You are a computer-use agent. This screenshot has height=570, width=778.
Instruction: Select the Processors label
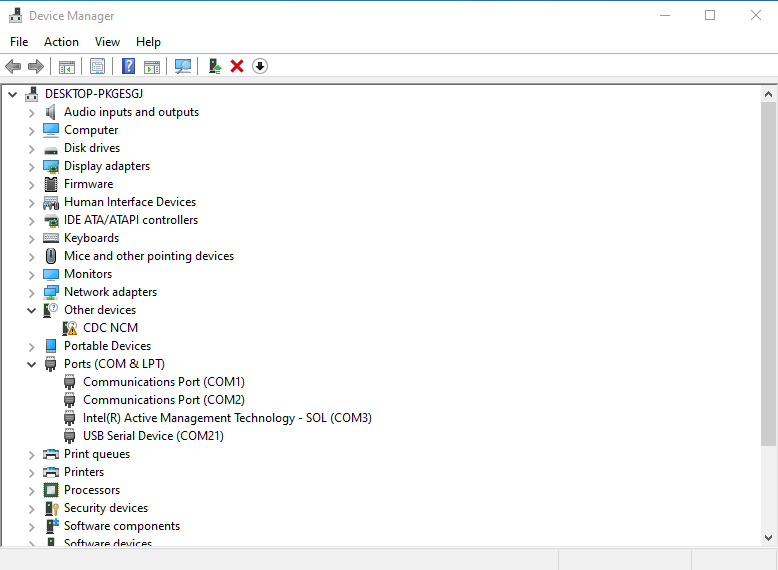click(92, 490)
